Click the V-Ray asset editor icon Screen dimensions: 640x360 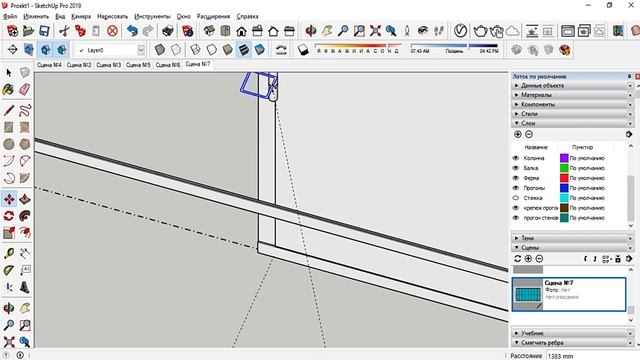460,31
